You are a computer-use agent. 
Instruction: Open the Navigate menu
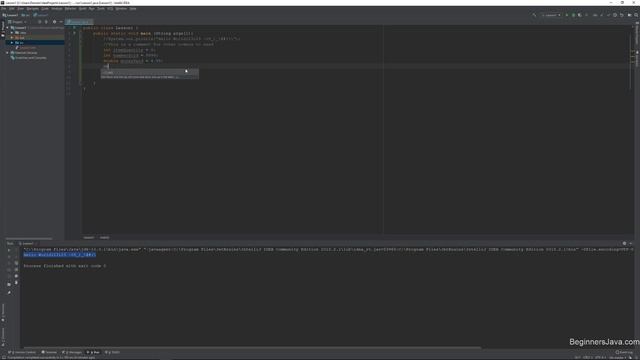33,9
